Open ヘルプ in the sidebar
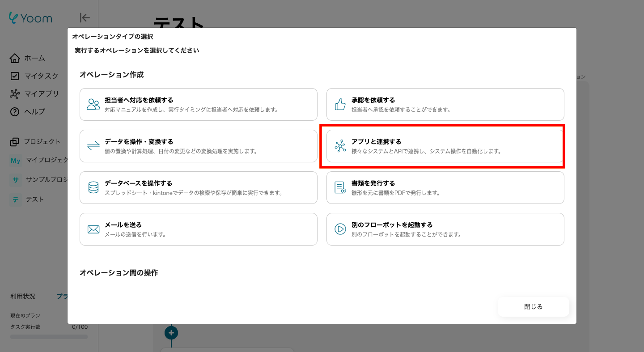644x352 pixels. pos(34,112)
